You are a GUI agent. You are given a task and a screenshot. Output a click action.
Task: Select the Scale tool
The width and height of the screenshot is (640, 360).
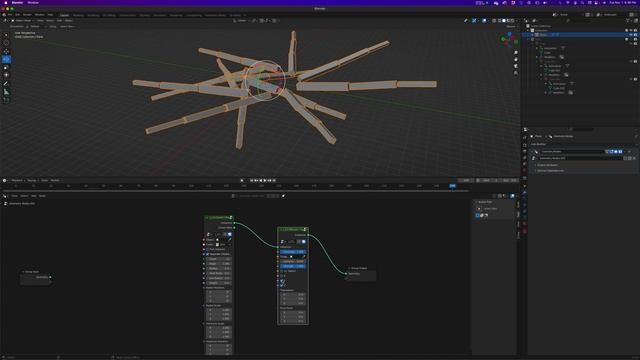6,68
